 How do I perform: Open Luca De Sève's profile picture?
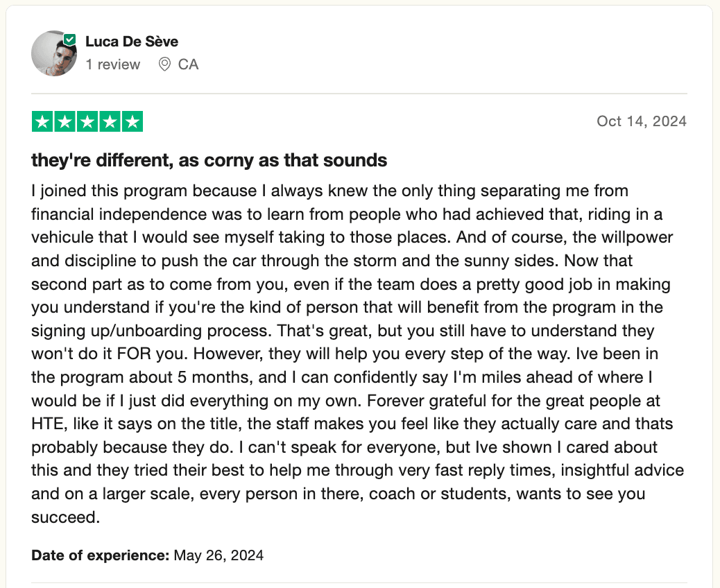(x=53, y=53)
